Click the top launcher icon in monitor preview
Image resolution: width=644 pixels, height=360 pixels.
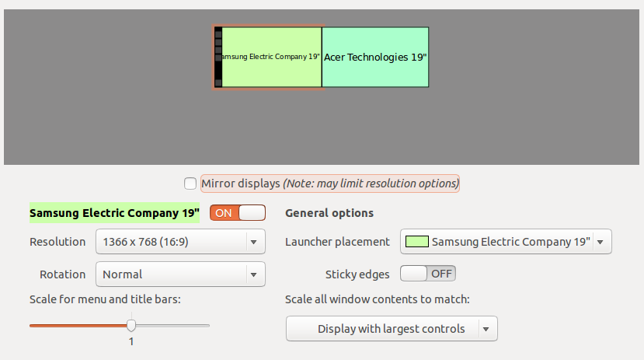(218, 33)
